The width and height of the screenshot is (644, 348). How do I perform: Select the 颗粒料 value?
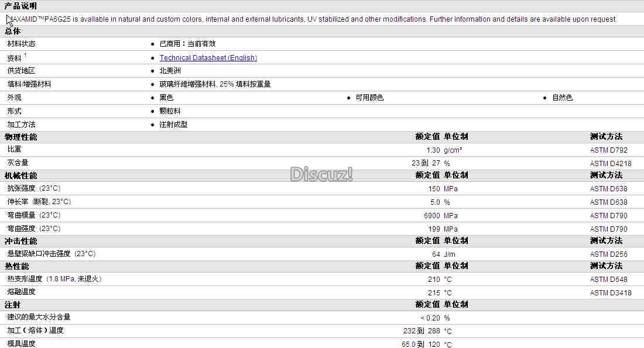point(170,111)
